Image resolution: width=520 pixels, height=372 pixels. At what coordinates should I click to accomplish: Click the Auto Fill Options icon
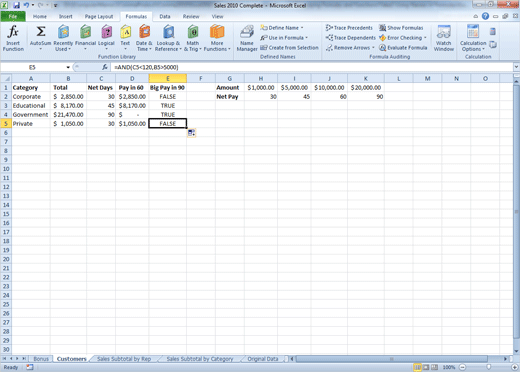tap(191, 133)
